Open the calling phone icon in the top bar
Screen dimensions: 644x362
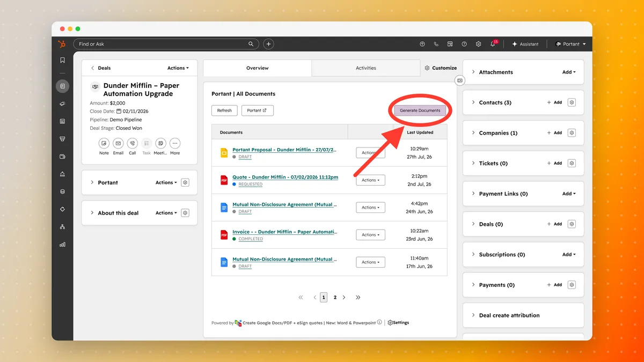pos(436,44)
